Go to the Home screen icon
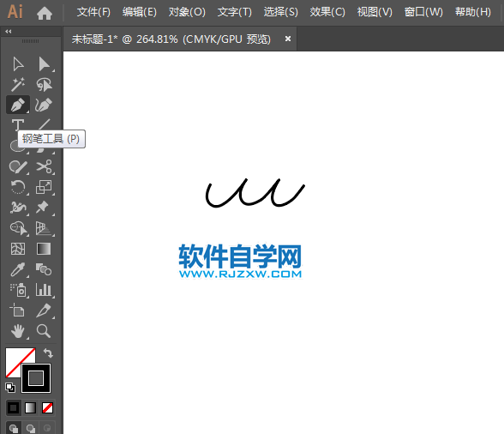504x434 pixels. (45, 13)
